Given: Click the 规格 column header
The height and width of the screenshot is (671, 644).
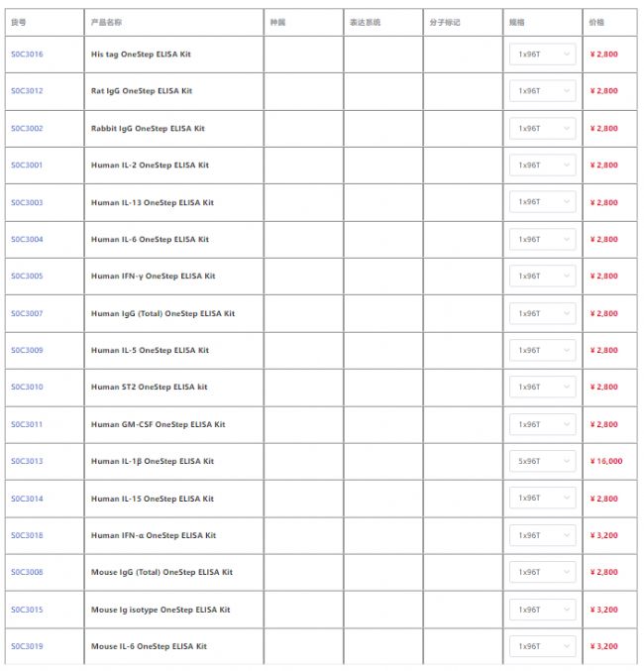Looking at the screenshot, I should pos(516,22).
